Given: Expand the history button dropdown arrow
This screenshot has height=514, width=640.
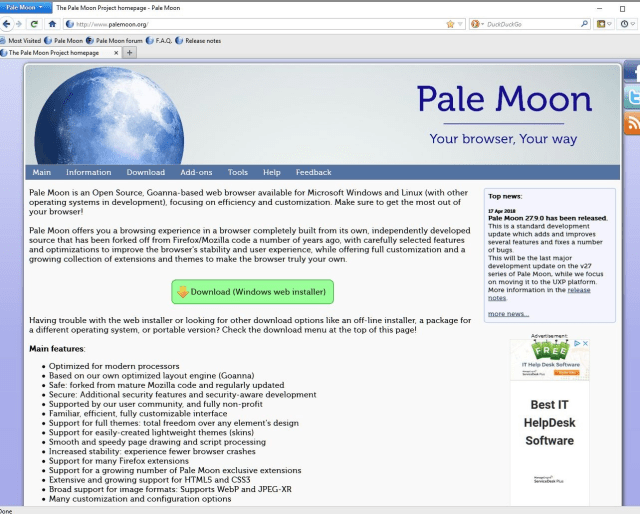Looking at the screenshot, I should coord(633,24).
